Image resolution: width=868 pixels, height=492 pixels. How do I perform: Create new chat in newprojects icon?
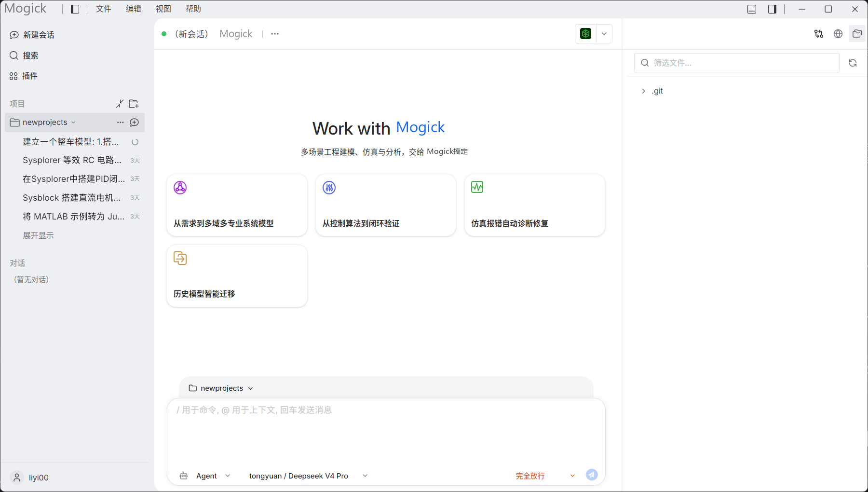click(x=135, y=123)
